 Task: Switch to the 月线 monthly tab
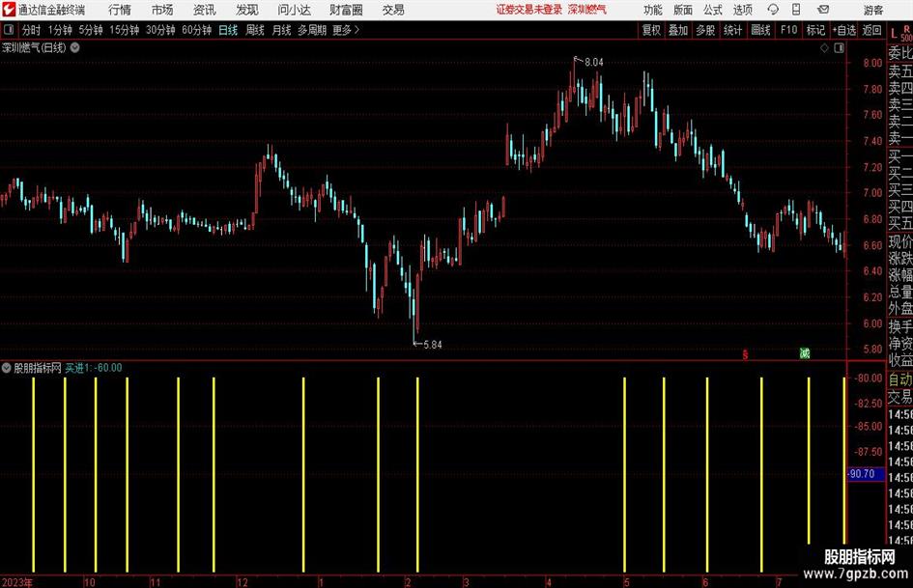click(281, 30)
